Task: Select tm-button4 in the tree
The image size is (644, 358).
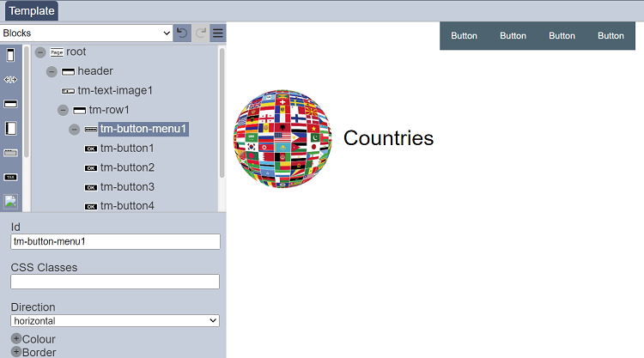Action: 127,206
